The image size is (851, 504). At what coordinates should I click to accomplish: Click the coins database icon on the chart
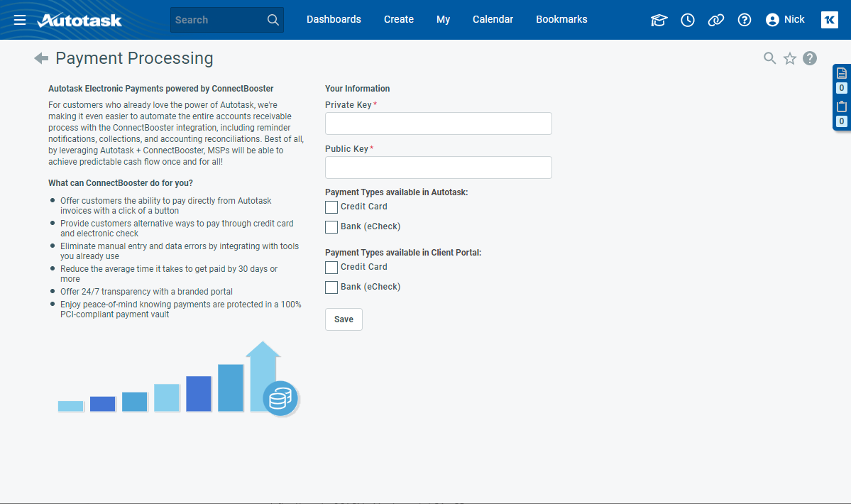point(280,399)
